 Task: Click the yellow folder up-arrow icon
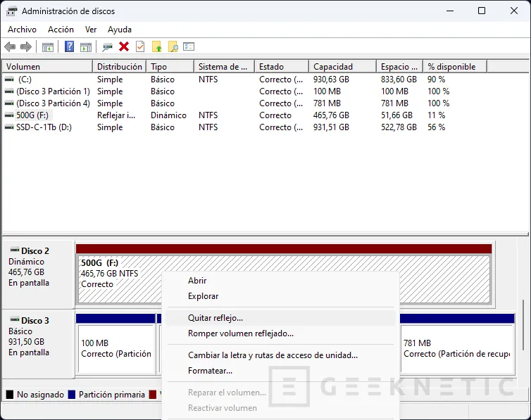(156, 46)
